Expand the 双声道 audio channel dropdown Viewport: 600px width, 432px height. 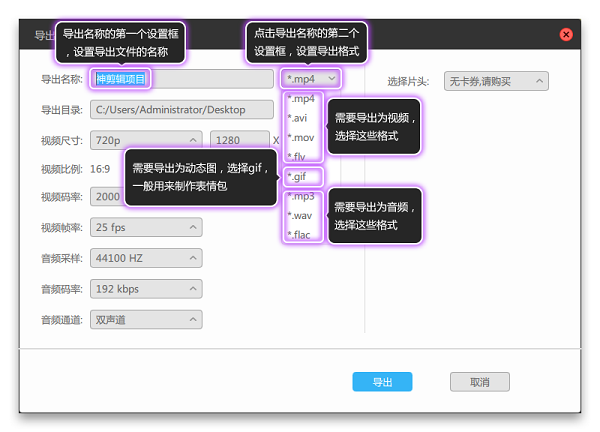145,320
